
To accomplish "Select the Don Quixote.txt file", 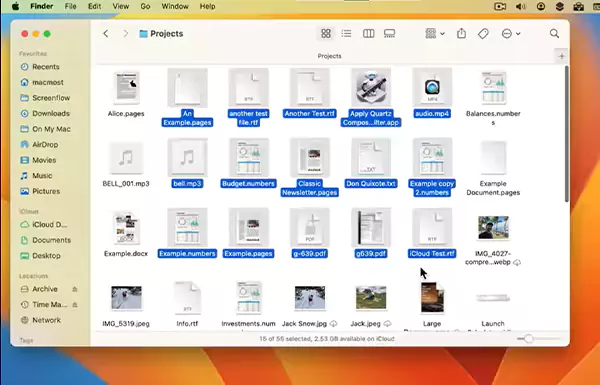I will point(371,163).
